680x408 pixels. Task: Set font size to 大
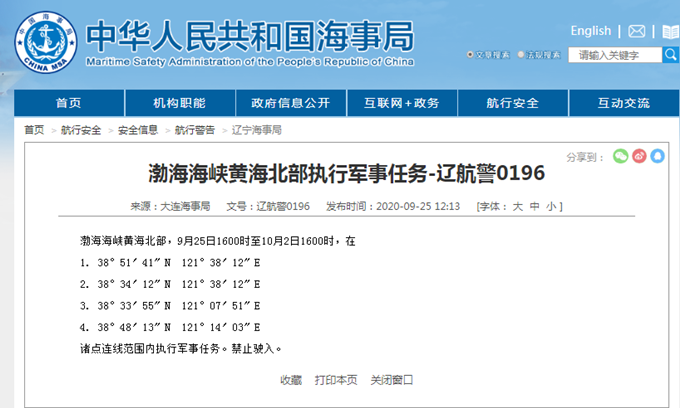pyautogui.click(x=518, y=206)
